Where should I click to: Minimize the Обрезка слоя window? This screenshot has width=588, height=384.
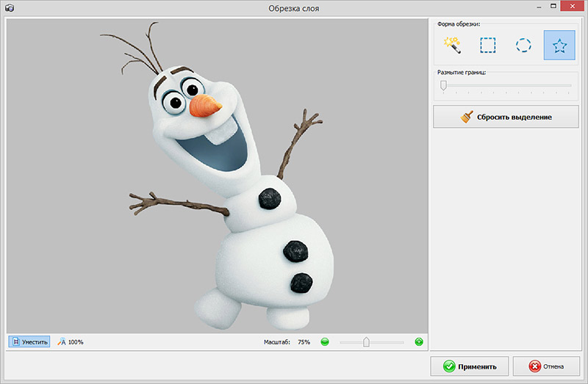tap(539, 7)
